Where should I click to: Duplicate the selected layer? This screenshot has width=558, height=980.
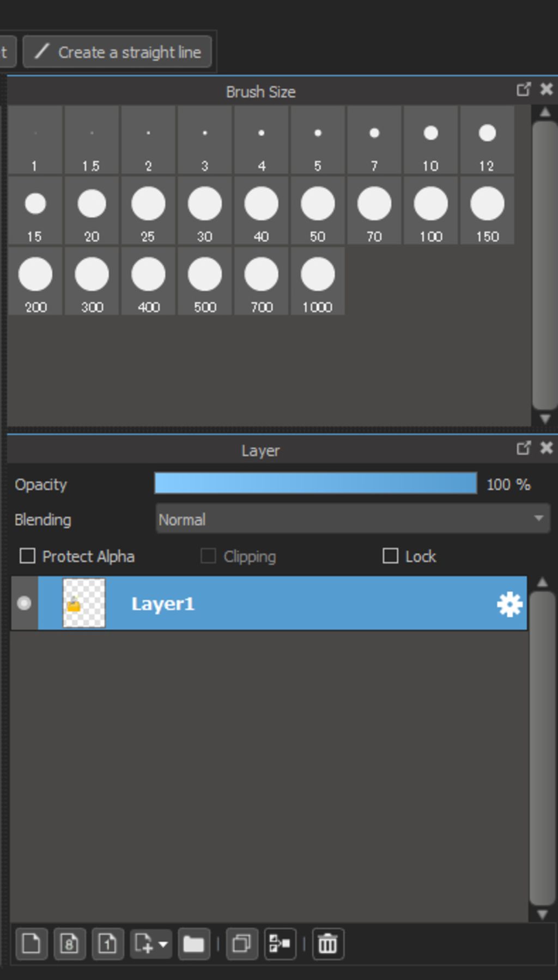click(x=241, y=944)
